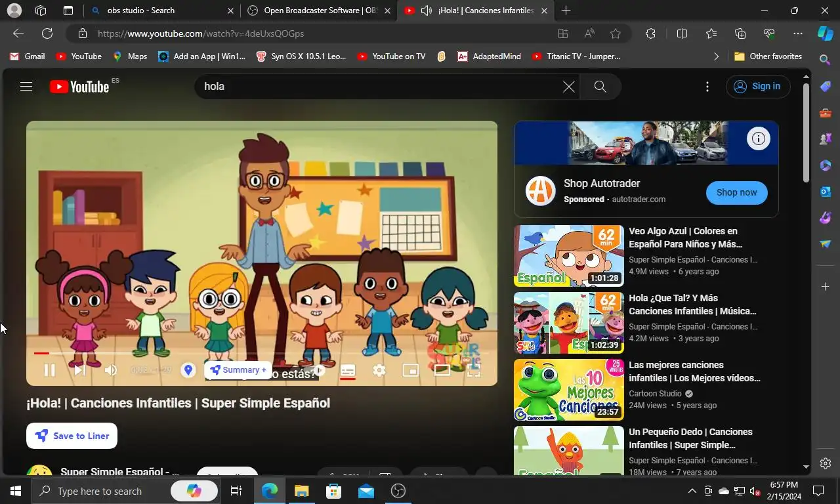840x504 pixels.
Task: Click the blue location pin icon in player
Action: 188,370
